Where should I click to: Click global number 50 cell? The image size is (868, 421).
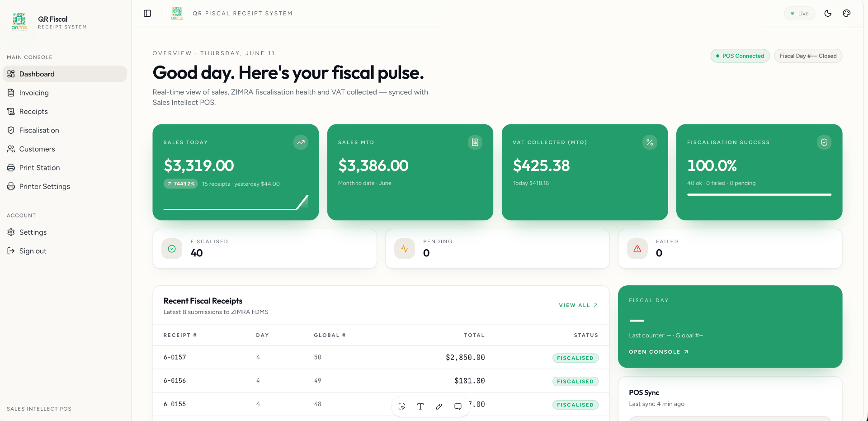pyautogui.click(x=318, y=357)
